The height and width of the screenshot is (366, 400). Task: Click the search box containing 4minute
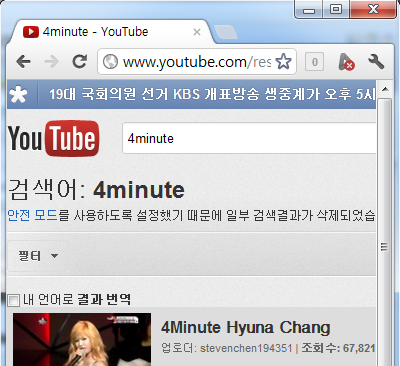249,138
